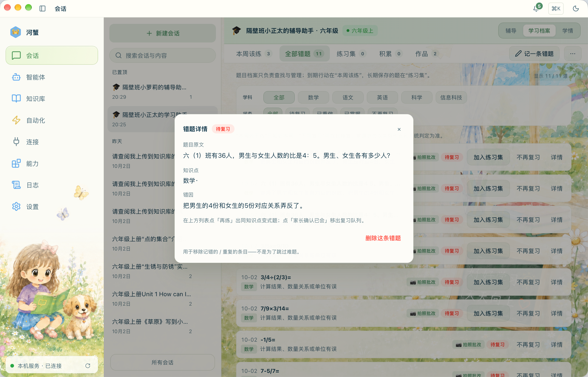Click the 河蟹 crab logo
Image resolution: width=588 pixels, height=377 pixels.
pyautogui.click(x=15, y=32)
